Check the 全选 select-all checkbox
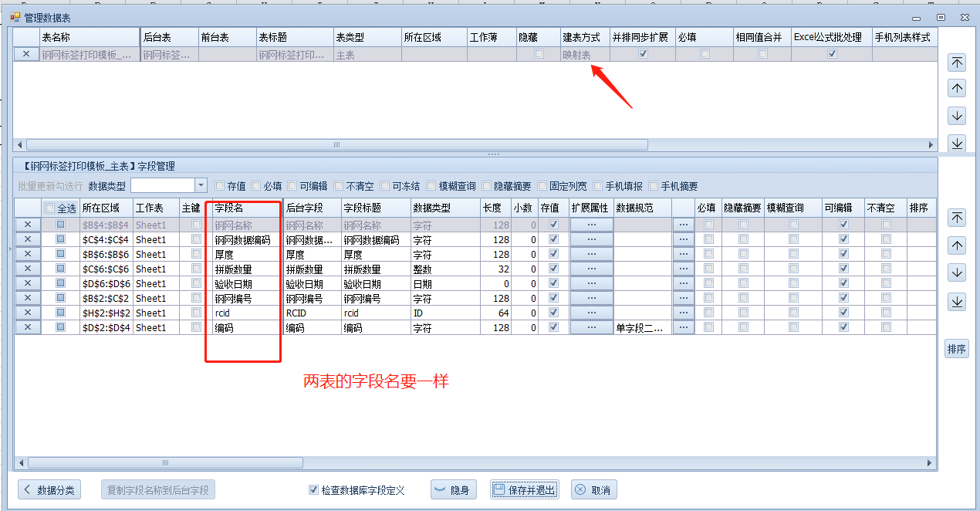The image size is (980, 511). pyautogui.click(x=50, y=208)
